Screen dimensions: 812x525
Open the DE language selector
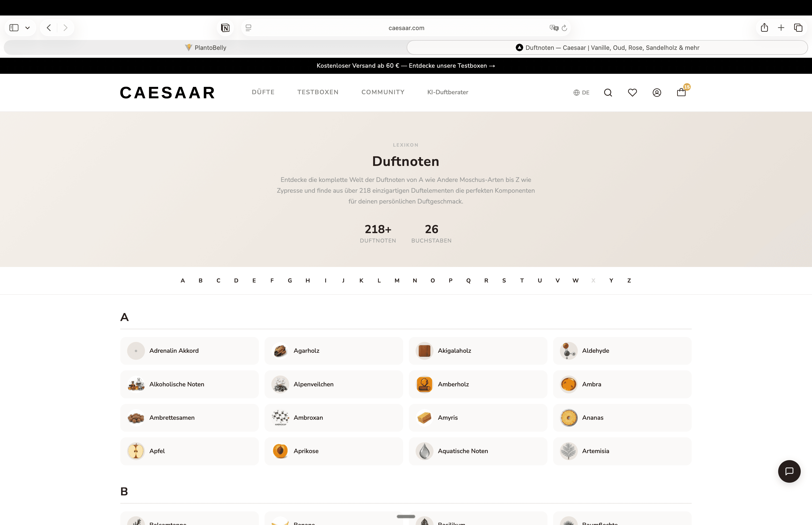coord(581,92)
